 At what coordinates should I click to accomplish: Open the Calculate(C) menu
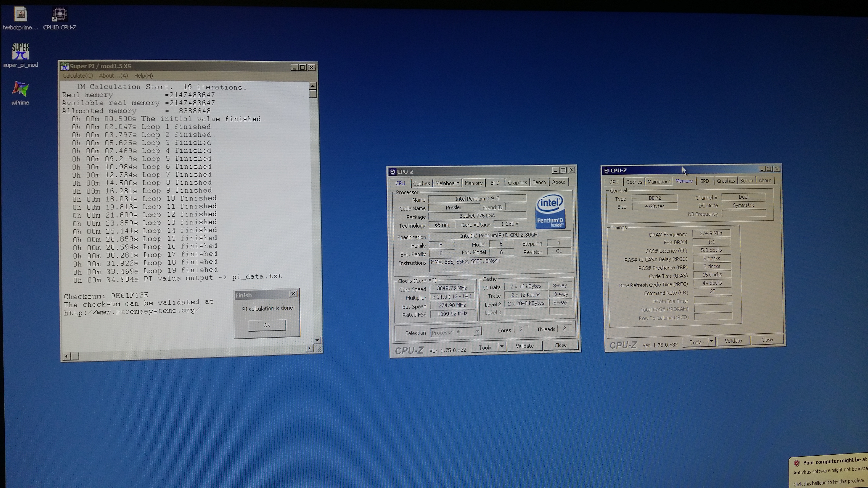78,75
